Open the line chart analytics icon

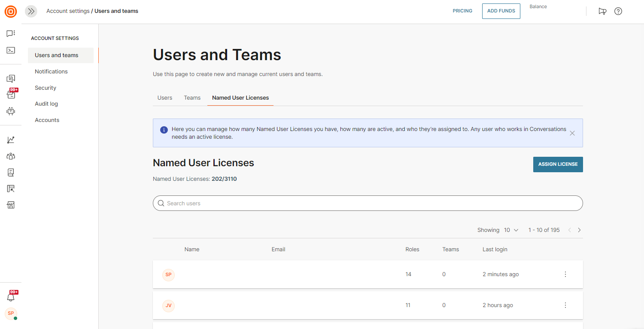coord(11,140)
